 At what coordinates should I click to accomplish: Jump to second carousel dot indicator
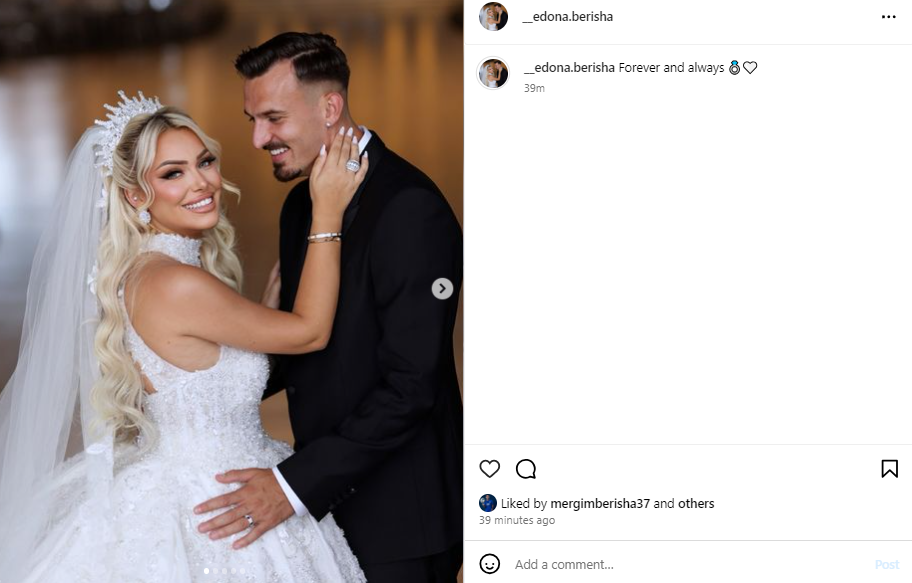click(216, 571)
